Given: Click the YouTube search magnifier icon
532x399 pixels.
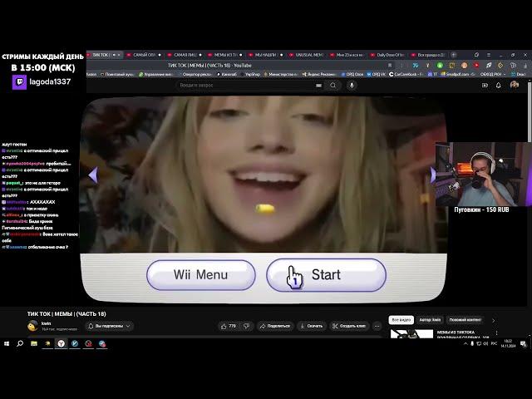Looking at the screenshot, I should pyautogui.click(x=333, y=85).
